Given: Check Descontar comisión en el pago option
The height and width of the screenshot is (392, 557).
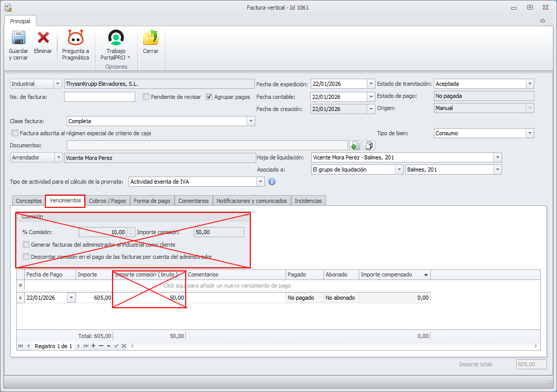Looking at the screenshot, I should 26,257.
